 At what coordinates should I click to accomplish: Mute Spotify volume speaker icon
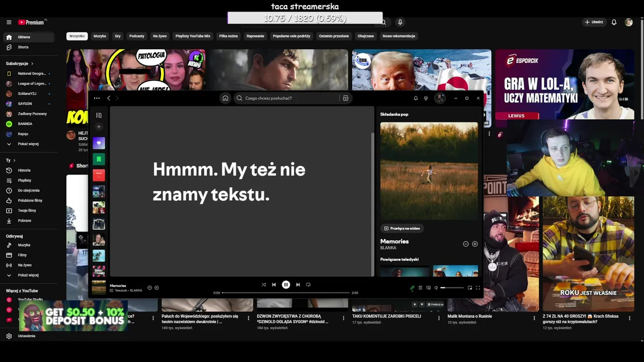[x=436, y=288]
